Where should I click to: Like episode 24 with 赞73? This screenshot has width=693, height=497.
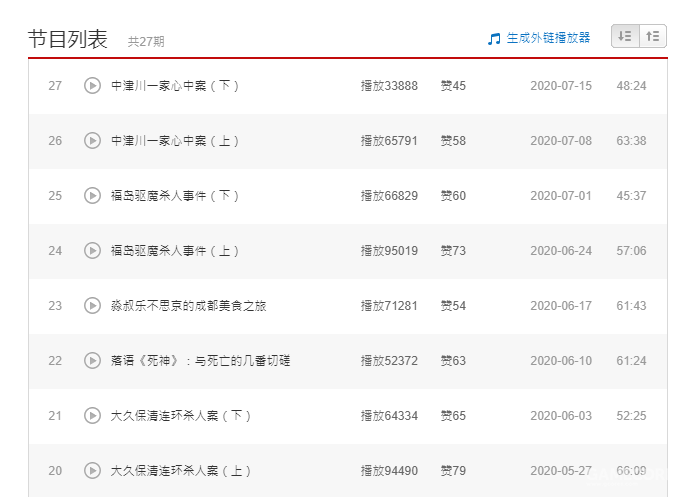tap(453, 251)
